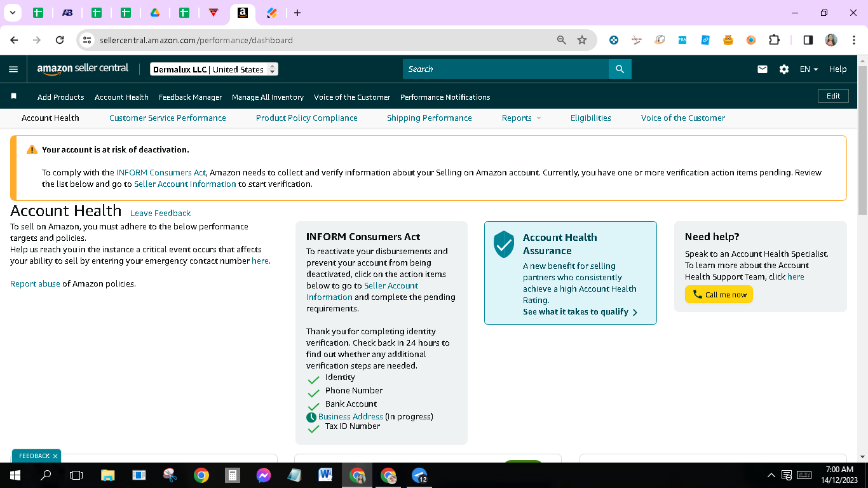868x488 pixels.
Task: Open the INFORM Consumers Act link
Action: click(x=161, y=173)
